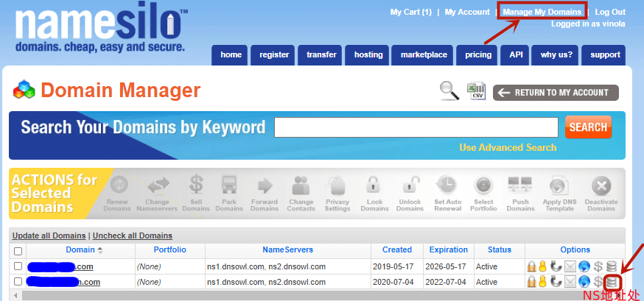Screen dimensions: 644x301
Task: Focus the domain keyword search field
Action: (x=416, y=127)
